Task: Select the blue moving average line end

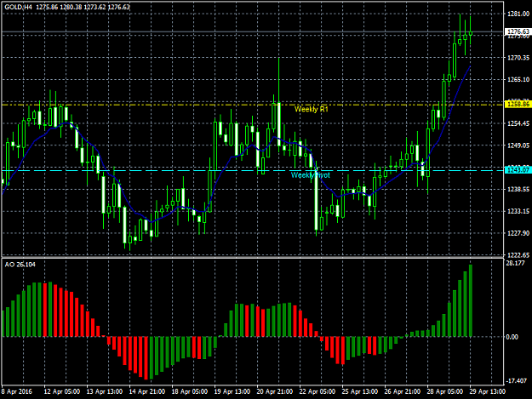Action: (470, 66)
